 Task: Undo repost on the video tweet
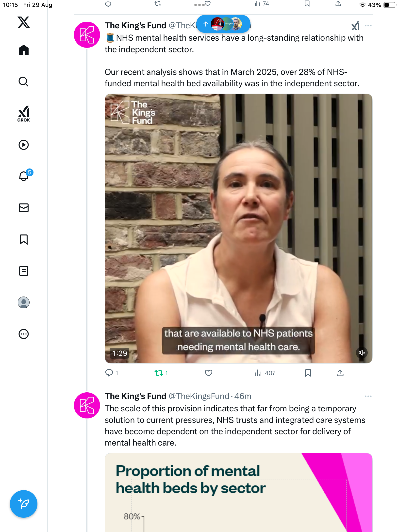coord(159,373)
